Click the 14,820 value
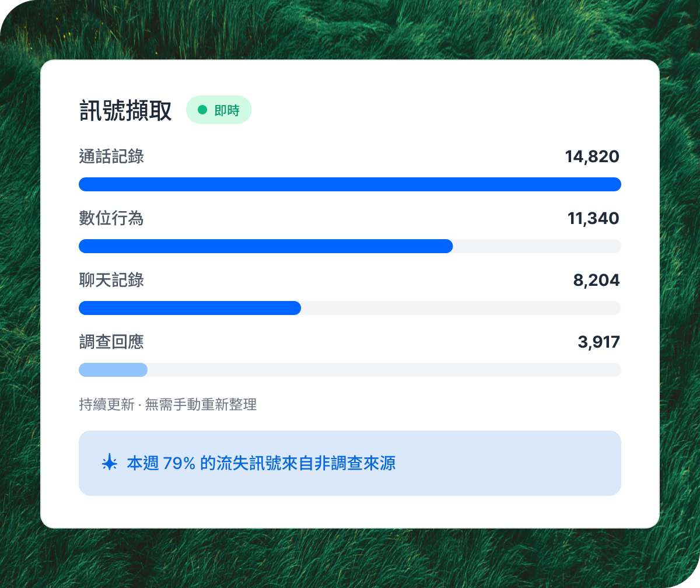700x588 pixels. tap(592, 157)
